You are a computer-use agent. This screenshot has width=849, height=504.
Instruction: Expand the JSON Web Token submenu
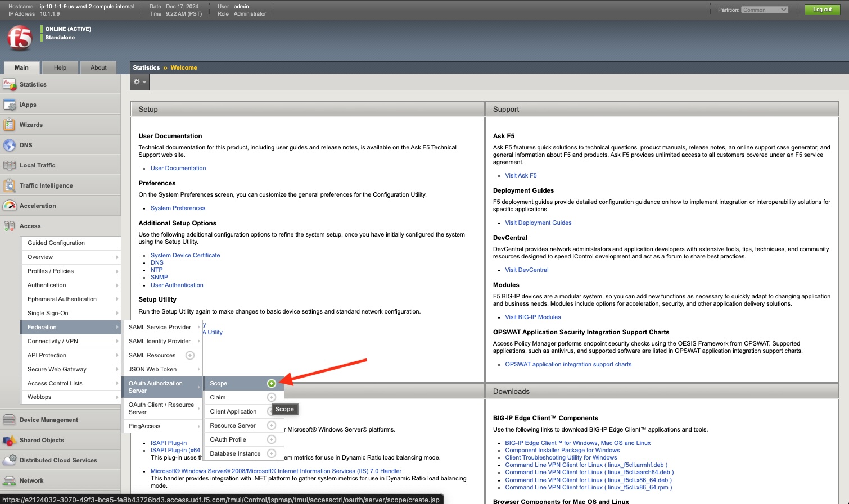tap(162, 369)
